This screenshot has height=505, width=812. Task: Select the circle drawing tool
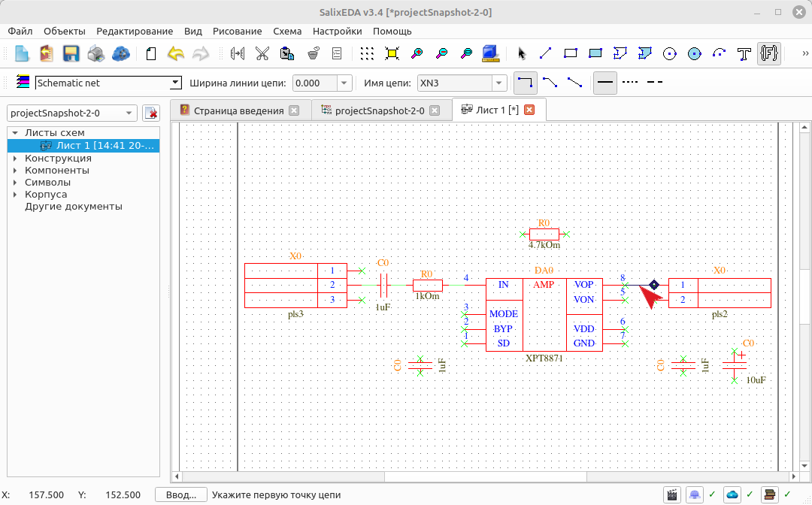(x=670, y=53)
